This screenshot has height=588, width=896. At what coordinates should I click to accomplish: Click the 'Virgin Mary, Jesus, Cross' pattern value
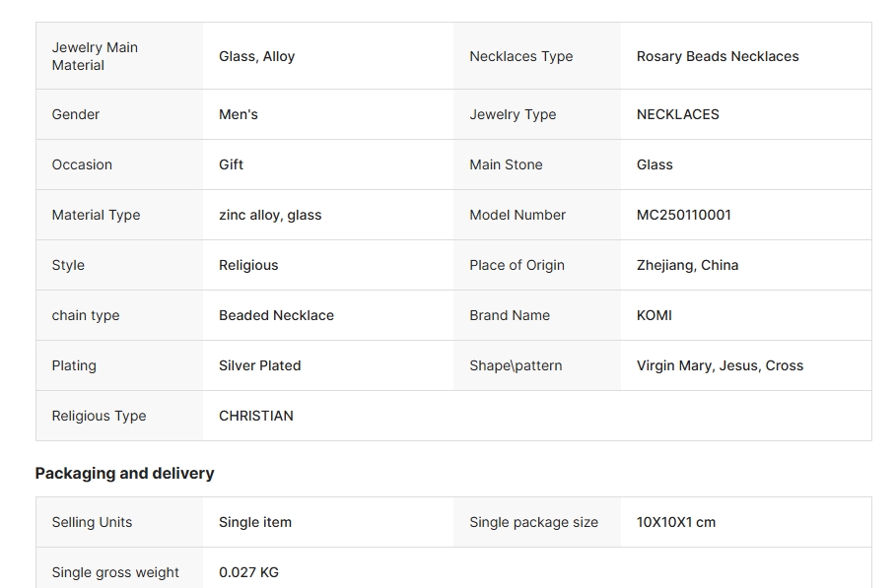pyautogui.click(x=720, y=365)
